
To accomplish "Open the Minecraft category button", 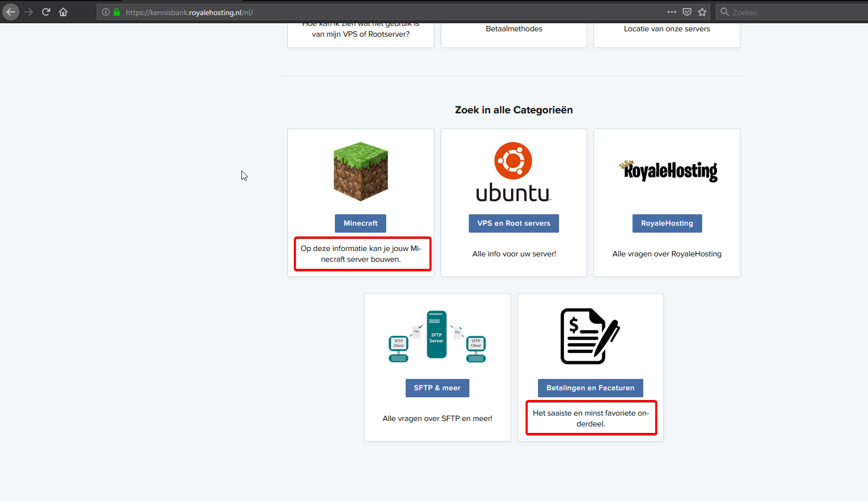I will [360, 223].
